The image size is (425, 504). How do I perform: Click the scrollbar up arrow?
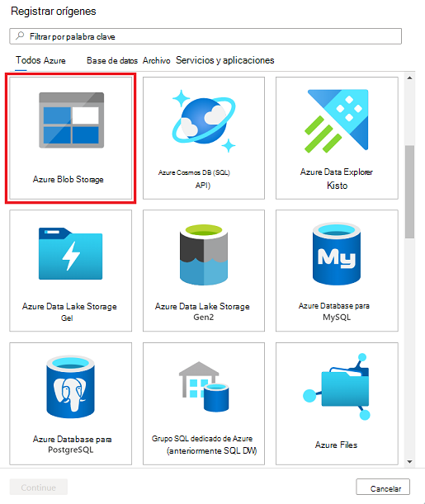409,78
